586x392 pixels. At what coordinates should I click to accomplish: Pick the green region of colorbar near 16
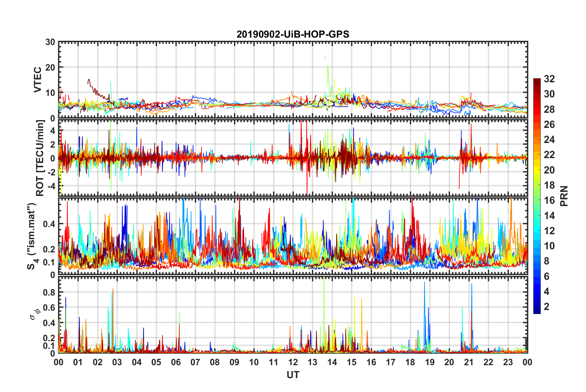[537, 200]
